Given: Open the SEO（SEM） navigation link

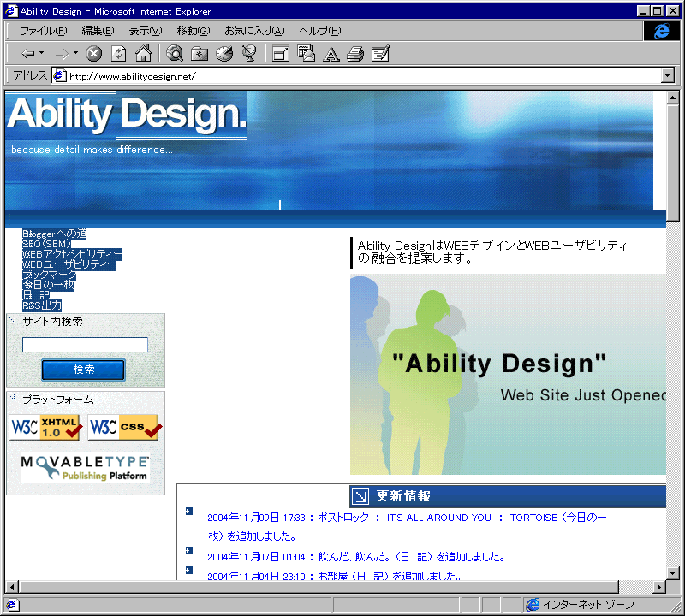Looking at the screenshot, I should coord(46,244).
